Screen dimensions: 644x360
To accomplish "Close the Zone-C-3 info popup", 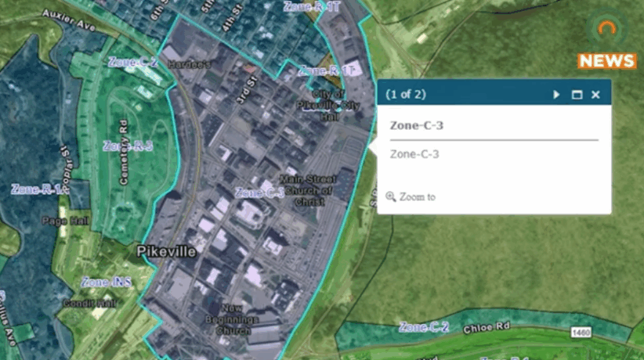I will (x=595, y=95).
